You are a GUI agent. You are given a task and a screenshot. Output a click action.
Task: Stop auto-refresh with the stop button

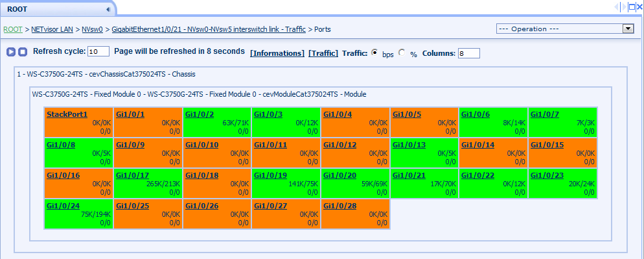[x=23, y=52]
